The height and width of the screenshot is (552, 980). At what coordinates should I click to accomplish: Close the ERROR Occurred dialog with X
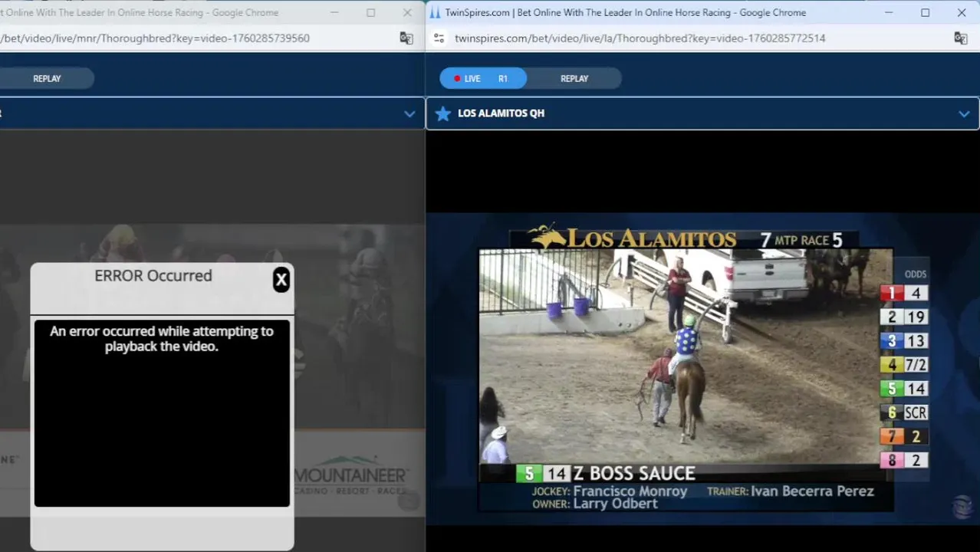[x=281, y=280]
